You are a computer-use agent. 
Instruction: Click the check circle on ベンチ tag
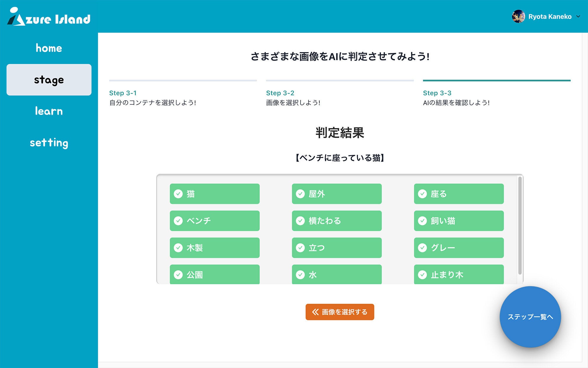[x=178, y=221]
